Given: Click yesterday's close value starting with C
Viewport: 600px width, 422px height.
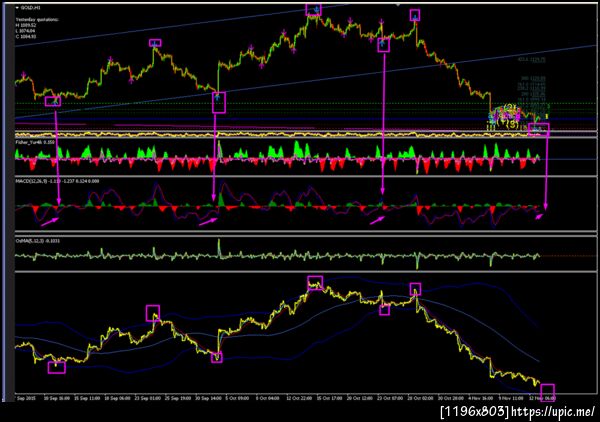Looking at the screenshot, I should (x=26, y=36).
